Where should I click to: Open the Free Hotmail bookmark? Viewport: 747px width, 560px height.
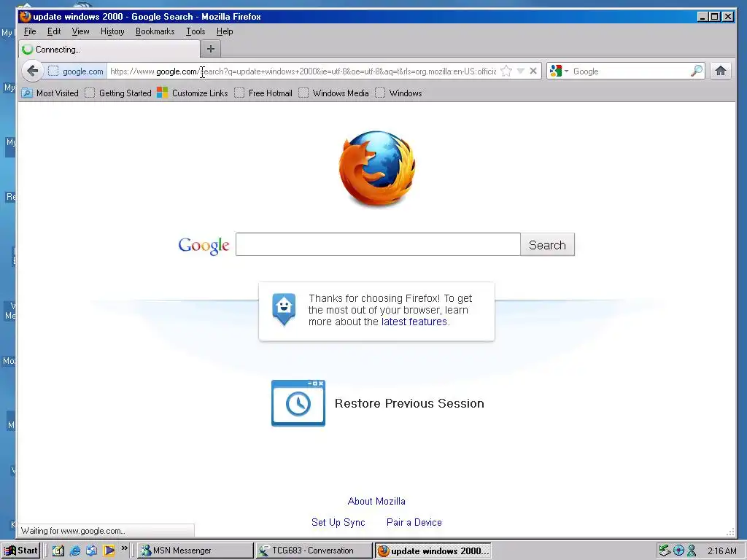(x=263, y=93)
